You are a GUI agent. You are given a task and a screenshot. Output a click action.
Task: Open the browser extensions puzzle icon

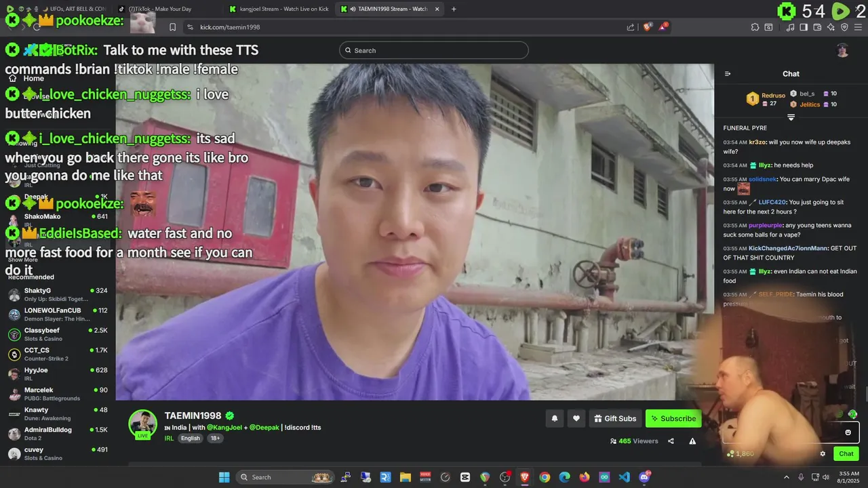(755, 27)
